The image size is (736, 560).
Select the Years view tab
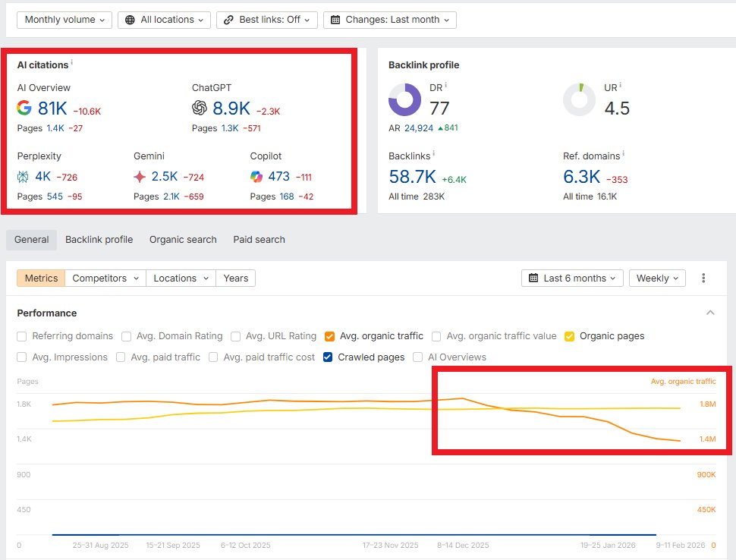(236, 278)
